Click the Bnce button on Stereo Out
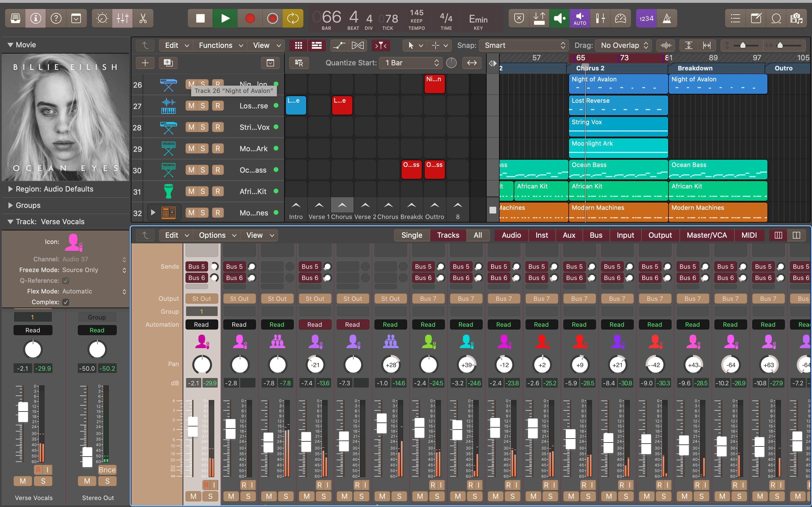The image size is (812, 507). pyautogui.click(x=107, y=470)
